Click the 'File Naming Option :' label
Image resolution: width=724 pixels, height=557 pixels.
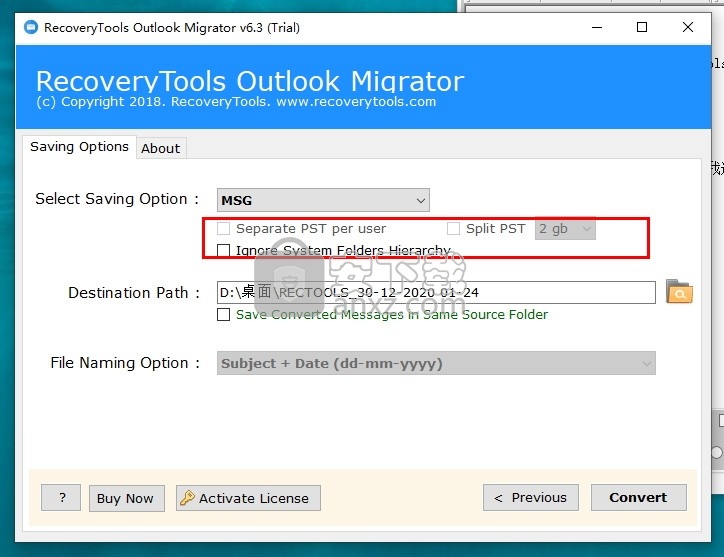click(126, 363)
